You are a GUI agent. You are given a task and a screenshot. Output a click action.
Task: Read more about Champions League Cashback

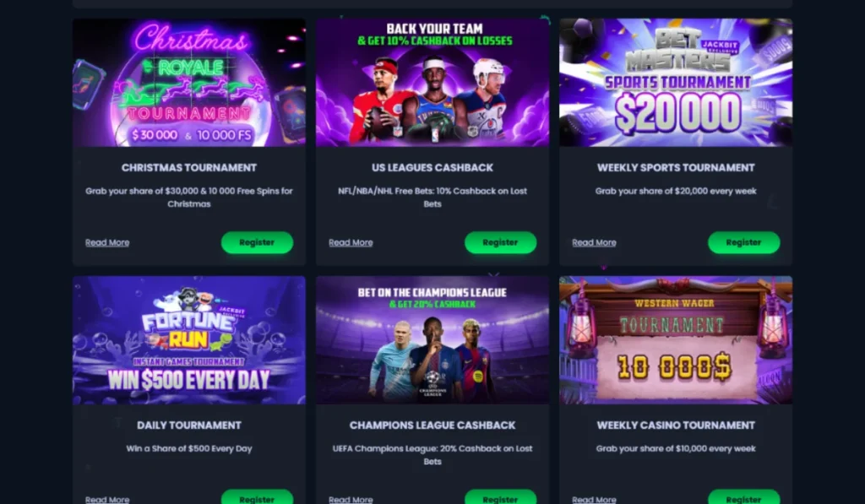pos(351,500)
